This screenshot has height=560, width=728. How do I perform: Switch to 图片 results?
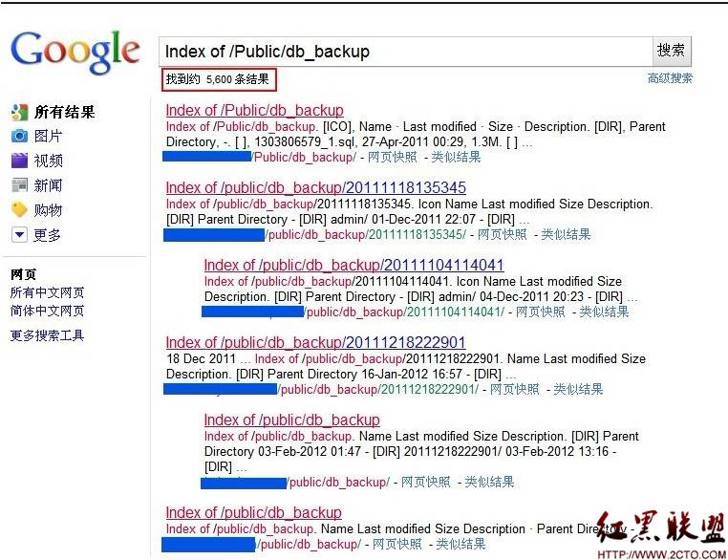[48, 136]
